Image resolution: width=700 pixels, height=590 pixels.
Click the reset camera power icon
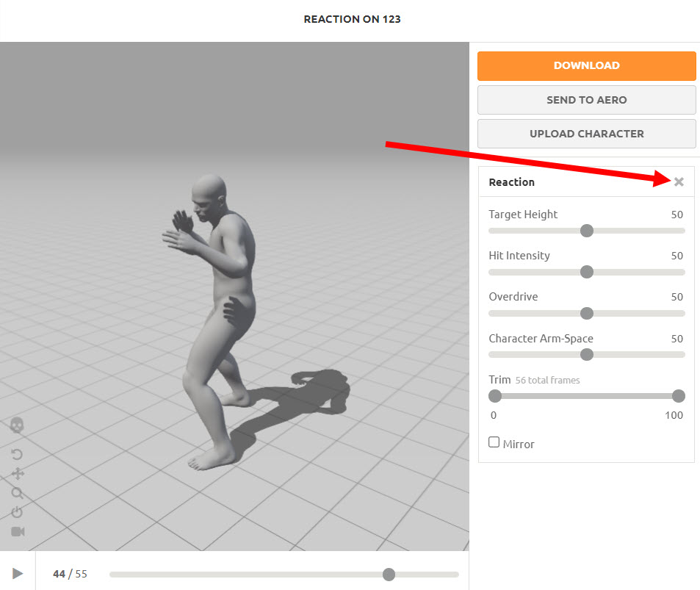pos(17,512)
